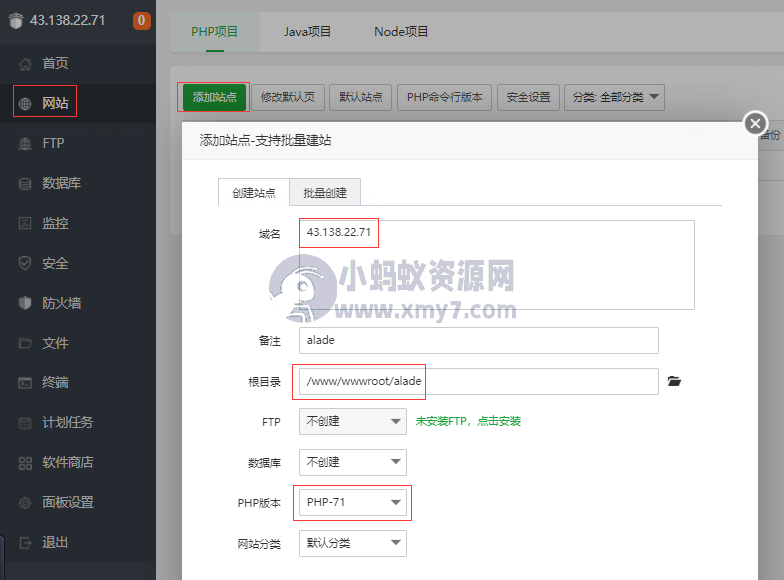Click the 未安装FTP，点击安装 link

(x=468, y=422)
